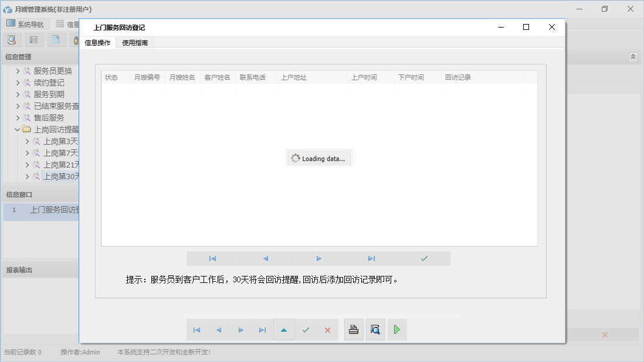644x362 pixels.
Task: Click the print icon in the dialog
Action: pyautogui.click(x=354, y=329)
